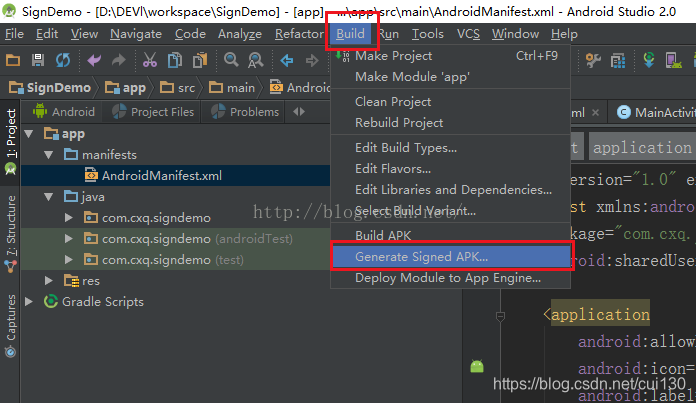The width and height of the screenshot is (696, 403).
Task: Open the Window menu
Action: 515,34
